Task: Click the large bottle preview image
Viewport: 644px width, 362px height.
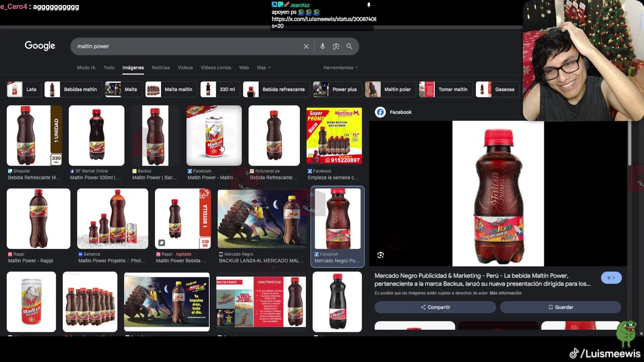Action: coord(498,194)
